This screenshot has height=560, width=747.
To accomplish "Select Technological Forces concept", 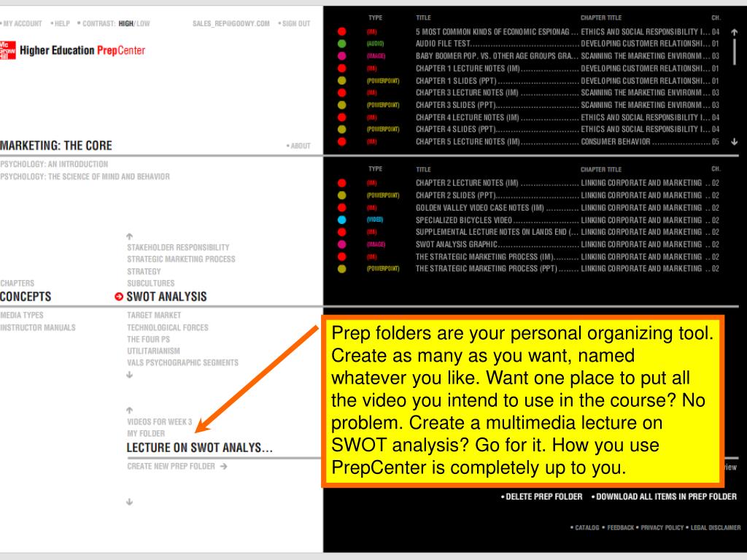I will [168, 327].
